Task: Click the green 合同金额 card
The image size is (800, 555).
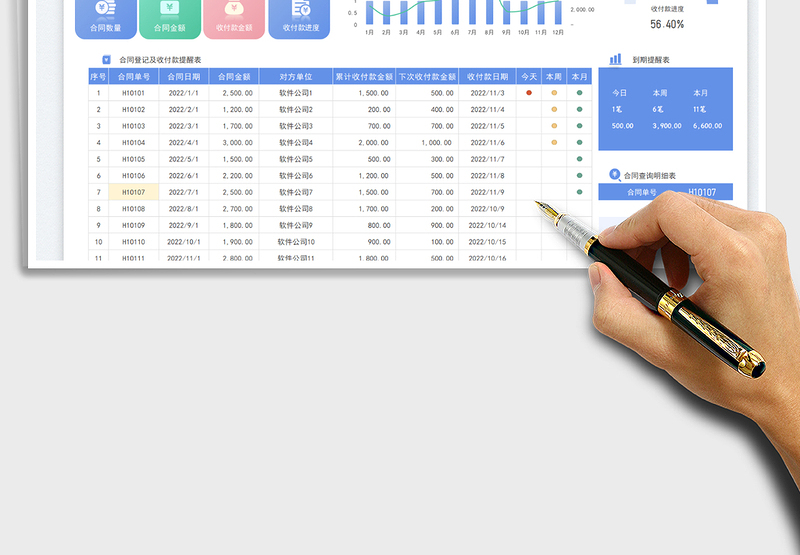Action: pyautogui.click(x=169, y=20)
